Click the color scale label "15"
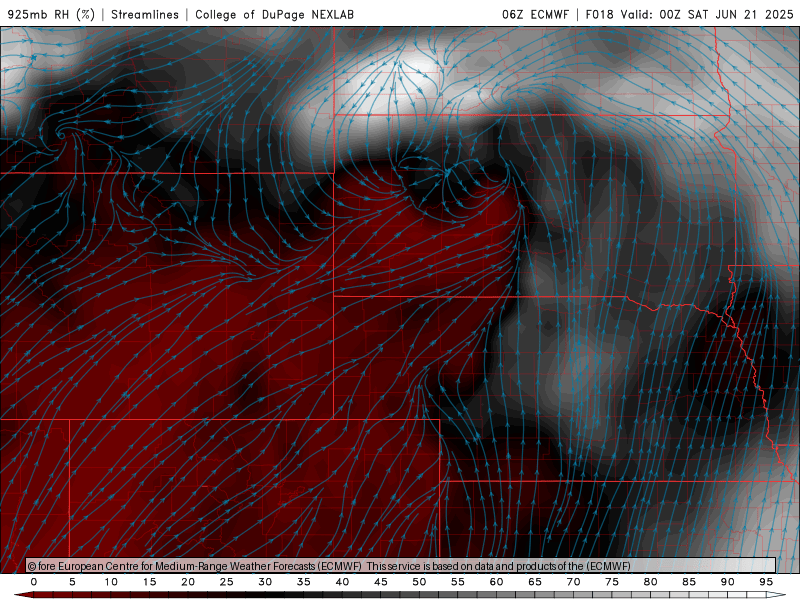 [149, 582]
